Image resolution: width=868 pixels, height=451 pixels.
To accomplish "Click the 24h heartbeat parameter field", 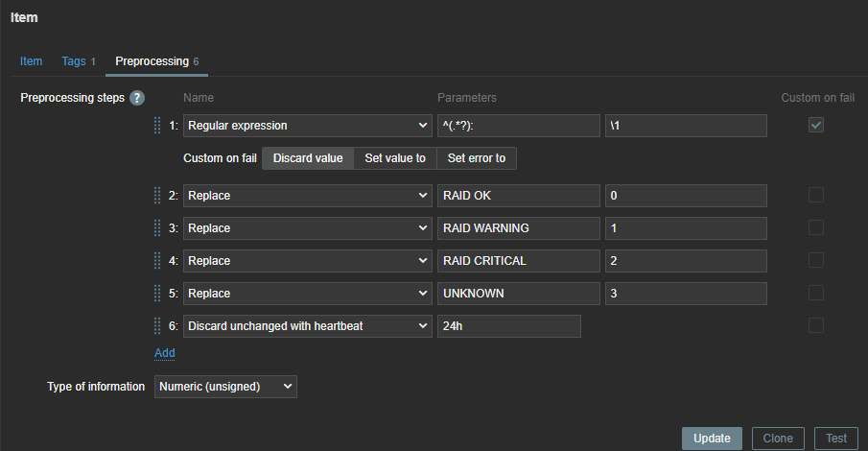I will 508,326.
